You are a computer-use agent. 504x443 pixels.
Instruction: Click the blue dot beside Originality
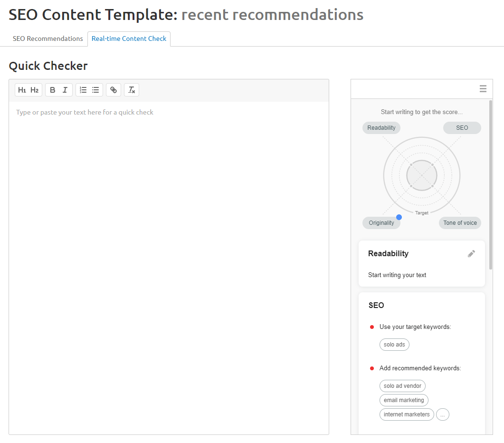pos(399,217)
